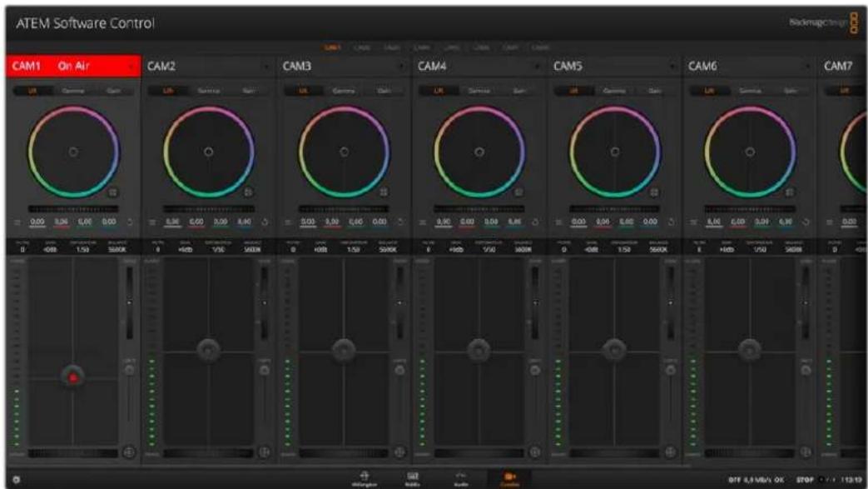Image resolution: width=868 pixels, height=489 pixels.
Task: Expand the CAM2 header dropdown arrow
Action: 266,67
